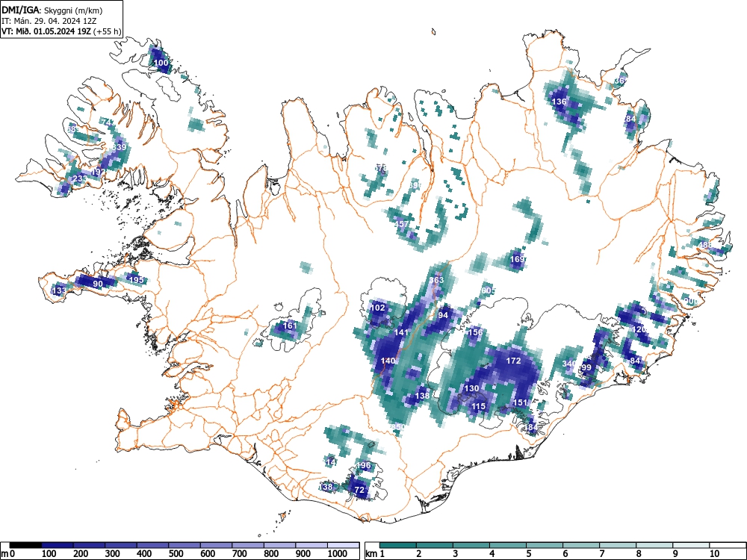Select the teal 5–6 km legend swatch
Image resolution: width=747 pixels, height=560 pixels.
coord(545,545)
